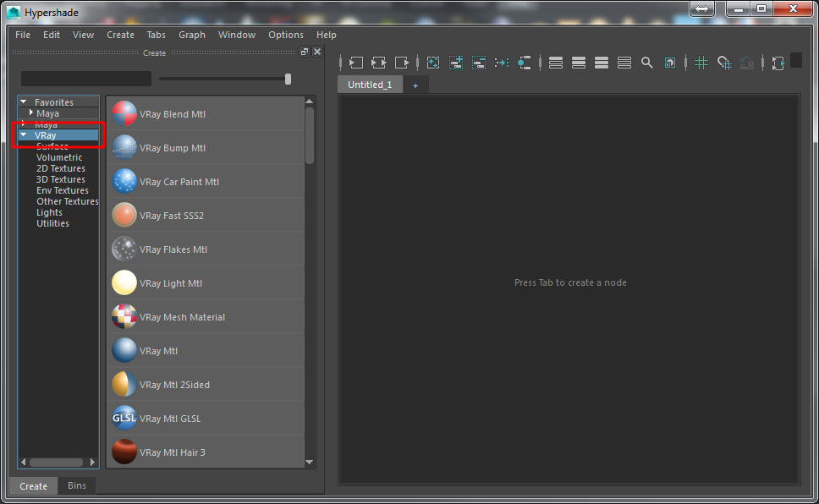Screen dimensions: 819x504
Task: Float the Create panel
Action: click(304, 52)
